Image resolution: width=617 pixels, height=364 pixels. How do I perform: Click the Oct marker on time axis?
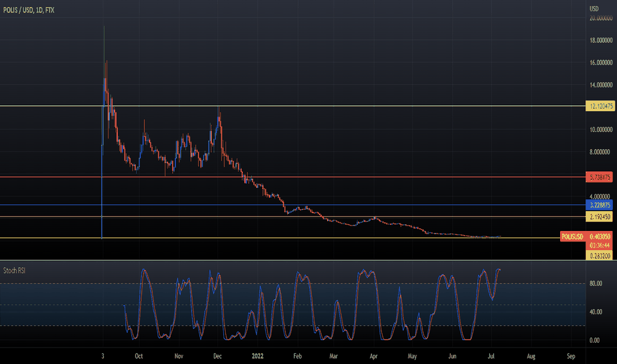point(138,356)
